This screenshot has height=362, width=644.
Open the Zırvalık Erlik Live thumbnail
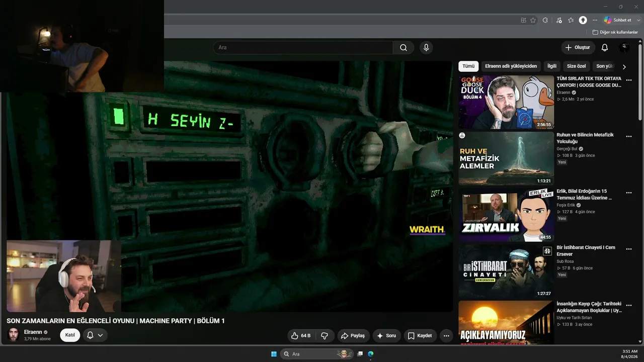(x=506, y=215)
